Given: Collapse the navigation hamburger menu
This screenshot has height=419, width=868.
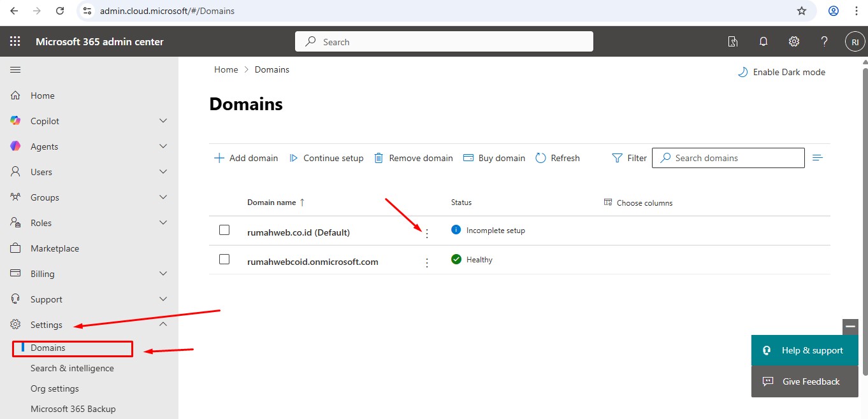Looking at the screenshot, I should point(15,70).
